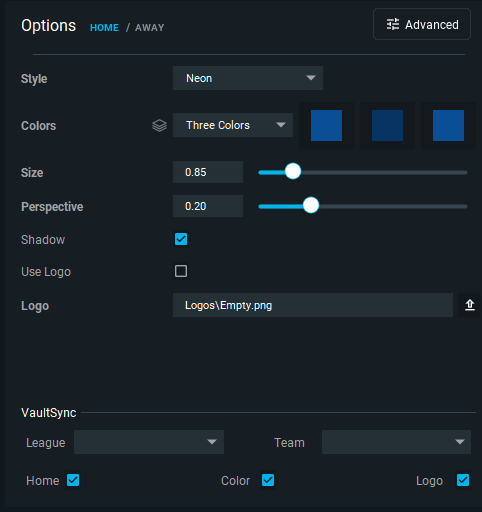Image resolution: width=482 pixels, height=512 pixels.
Task: Open the Style dropdown showing Neon
Action: (x=248, y=78)
